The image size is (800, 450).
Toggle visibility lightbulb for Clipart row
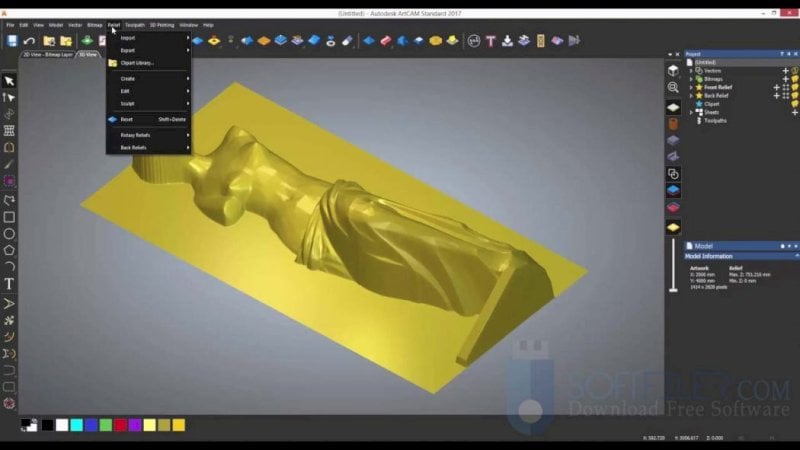click(x=795, y=104)
